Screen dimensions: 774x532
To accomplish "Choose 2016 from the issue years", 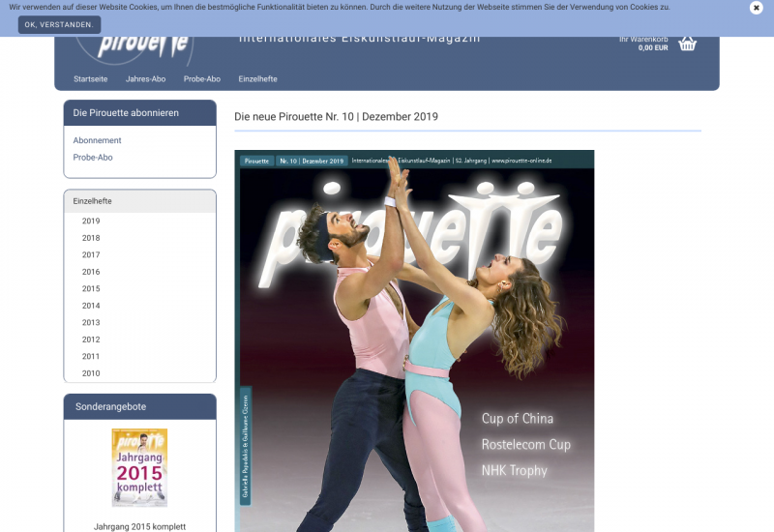I will coord(91,272).
